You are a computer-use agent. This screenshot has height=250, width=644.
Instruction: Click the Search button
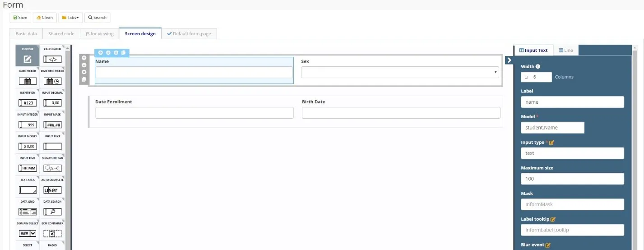point(97,18)
